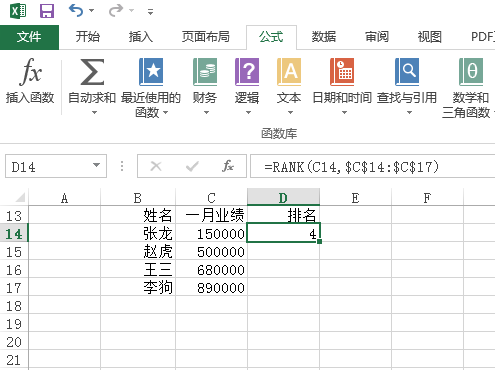Screen dimensions: 495x370
Task: Open the 审阅 tab
Action: point(377,37)
